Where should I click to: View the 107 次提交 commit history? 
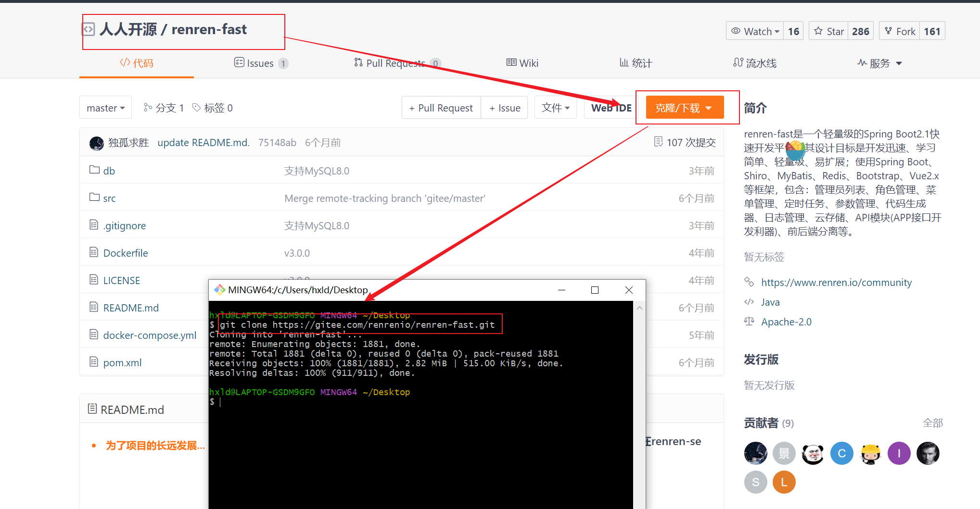[x=685, y=142]
